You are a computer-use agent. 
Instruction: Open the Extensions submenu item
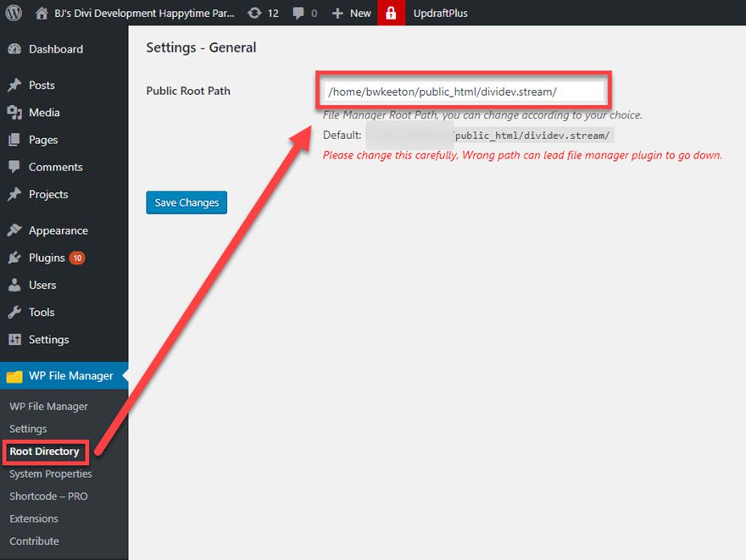click(33, 518)
